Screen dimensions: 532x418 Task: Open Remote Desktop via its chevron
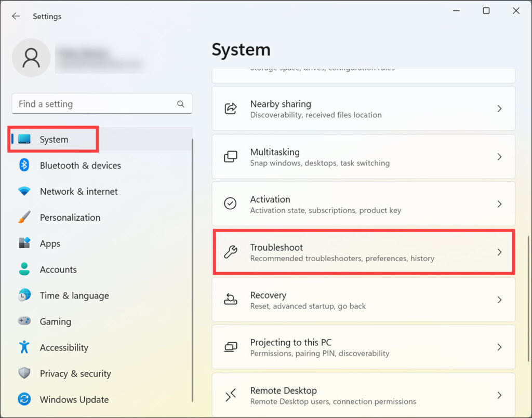pyautogui.click(x=499, y=395)
